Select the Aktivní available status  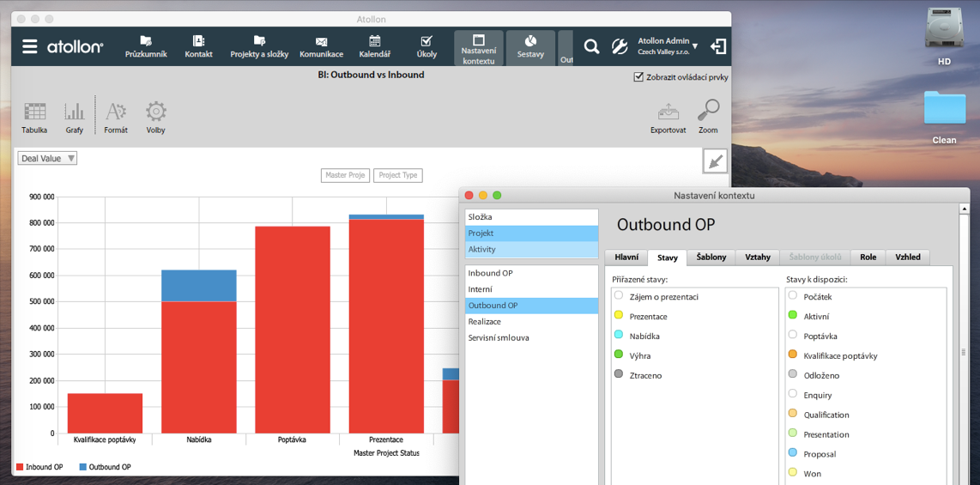[793, 315]
